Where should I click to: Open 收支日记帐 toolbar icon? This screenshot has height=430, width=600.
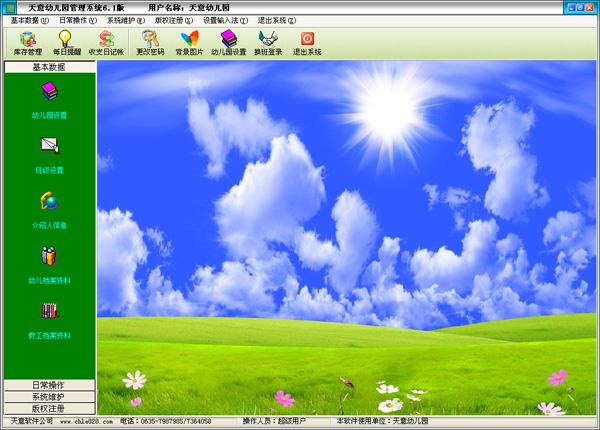point(105,42)
